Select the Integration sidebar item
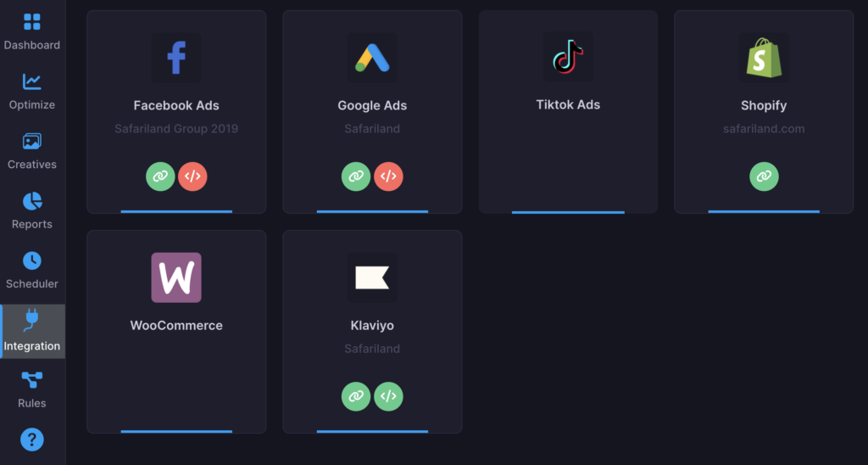The width and height of the screenshot is (868, 465). (x=32, y=332)
